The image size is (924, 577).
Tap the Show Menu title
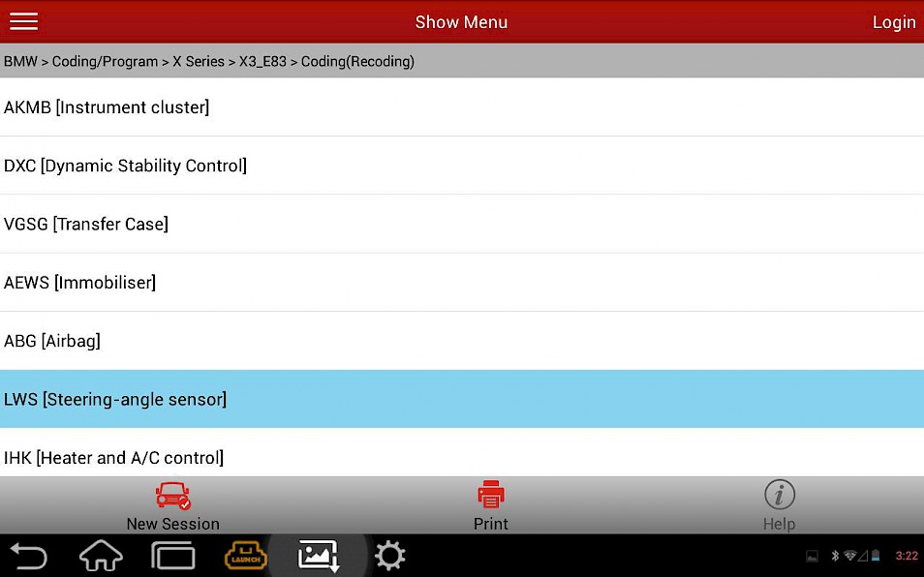coord(461,22)
